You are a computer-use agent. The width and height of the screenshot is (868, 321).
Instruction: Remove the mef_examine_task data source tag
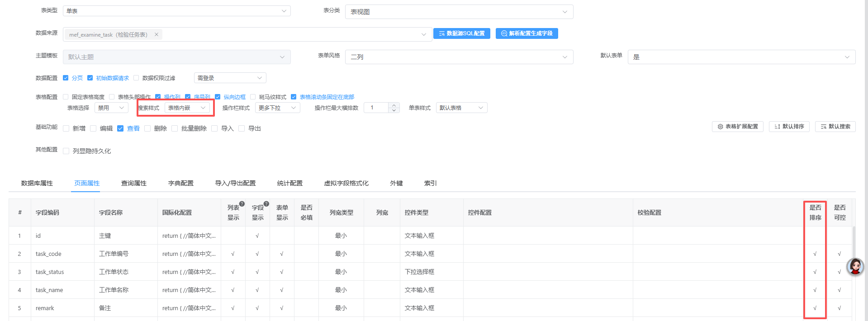pyautogui.click(x=157, y=34)
